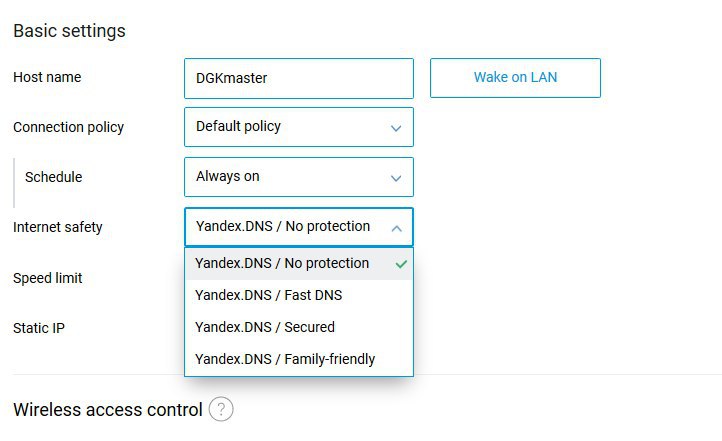Collapse Internet safety list using up chevron

point(396,228)
